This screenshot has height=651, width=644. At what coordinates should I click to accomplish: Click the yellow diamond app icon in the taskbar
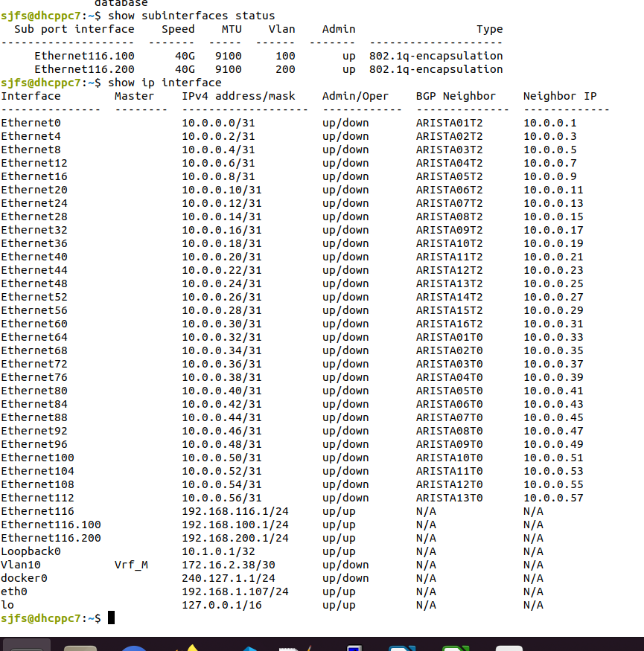click(x=190, y=645)
